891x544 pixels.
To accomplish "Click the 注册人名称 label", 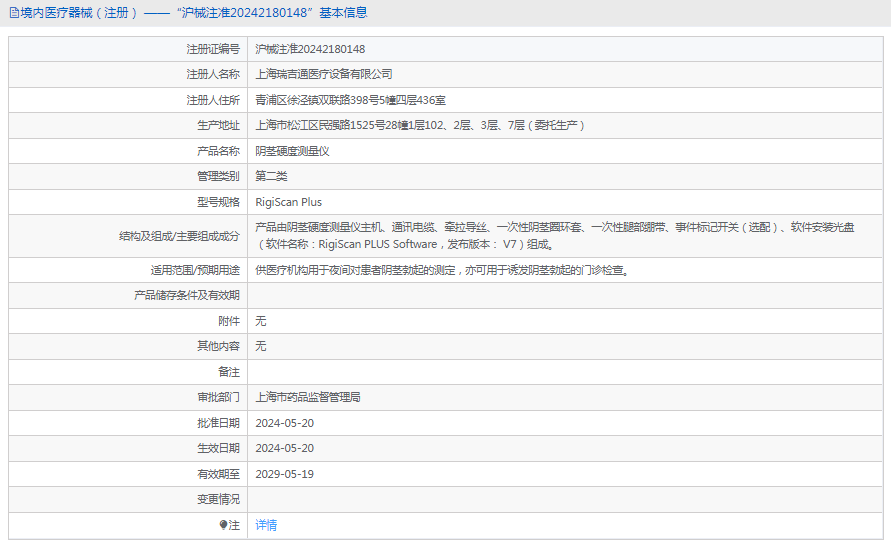I will tap(213, 74).
